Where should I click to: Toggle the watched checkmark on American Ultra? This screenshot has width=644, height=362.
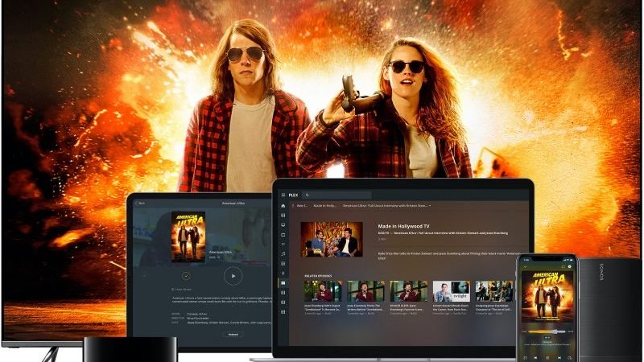[186, 275]
